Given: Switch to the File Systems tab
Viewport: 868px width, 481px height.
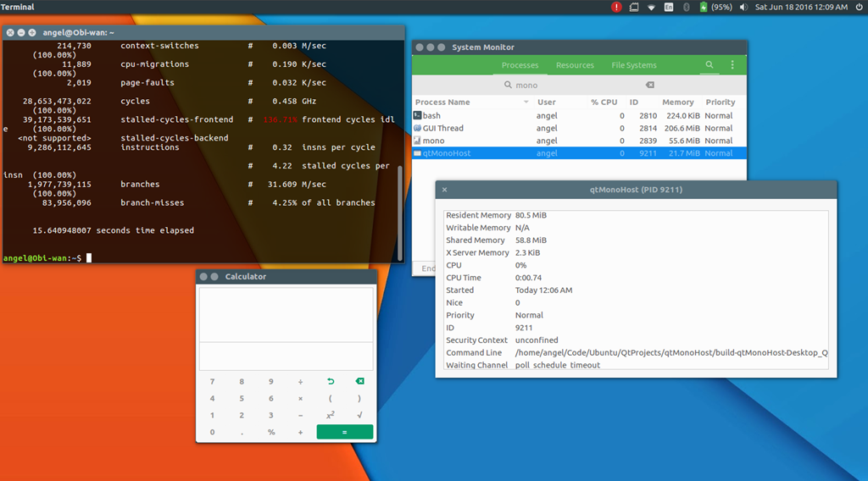Looking at the screenshot, I should click(633, 65).
